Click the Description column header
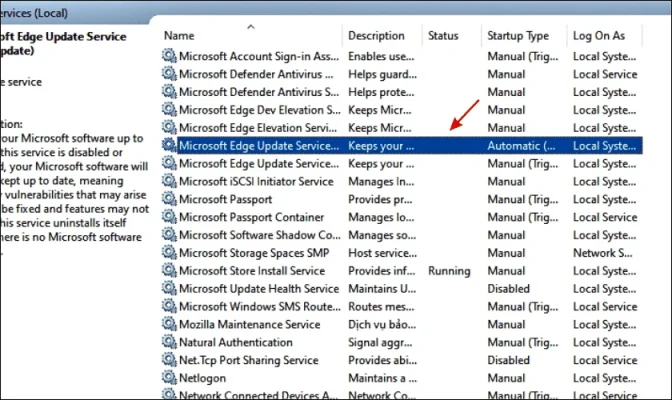This screenshot has height=400, width=672. [376, 35]
